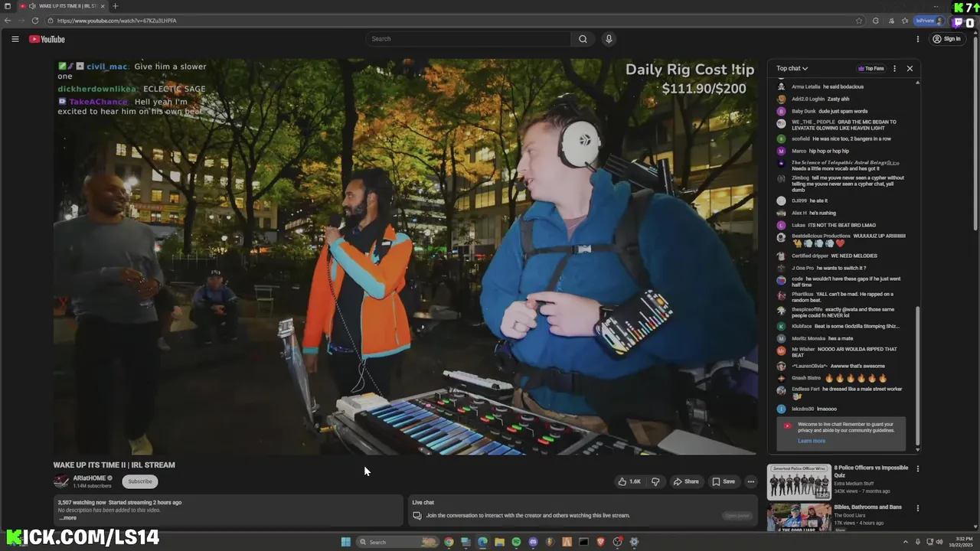Image resolution: width=980 pixels, height=551 pixels.
Task: Open the ARIatHOME channel name link
Action: pyautogui.click(x=89, y=478)
